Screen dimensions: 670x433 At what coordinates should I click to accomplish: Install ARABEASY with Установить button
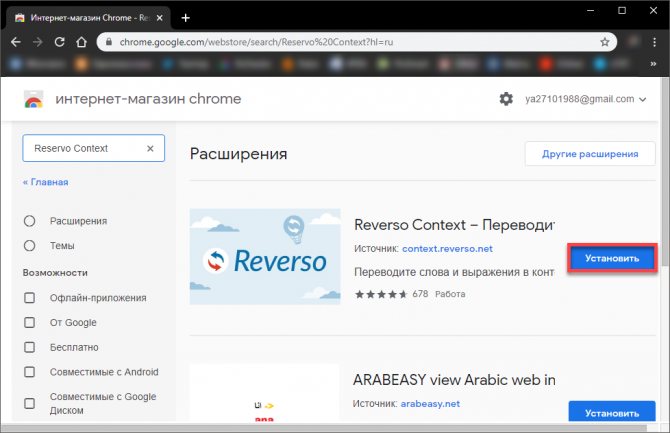pos(612,411)
